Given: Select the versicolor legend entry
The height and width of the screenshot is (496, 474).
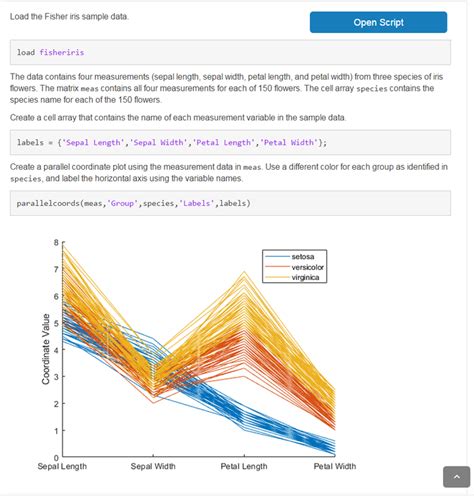Looking at the screenshot, I should pos(294,267).
